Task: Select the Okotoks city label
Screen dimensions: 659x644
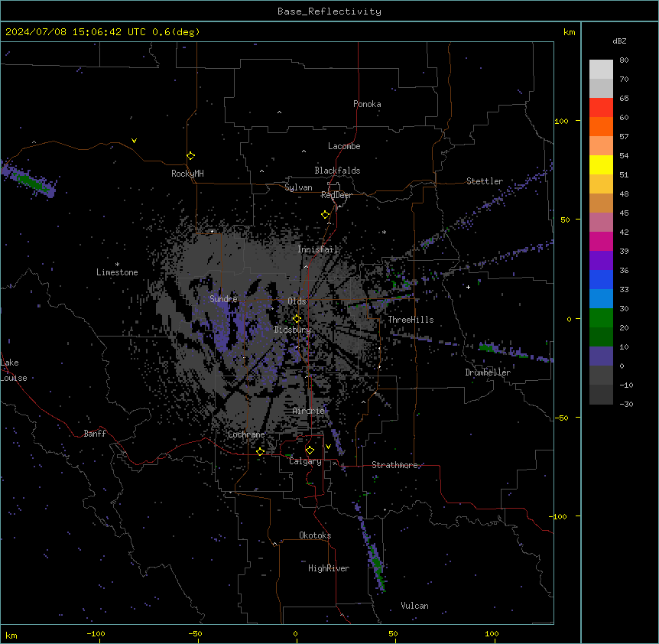Action: click(x=315, y=535)
